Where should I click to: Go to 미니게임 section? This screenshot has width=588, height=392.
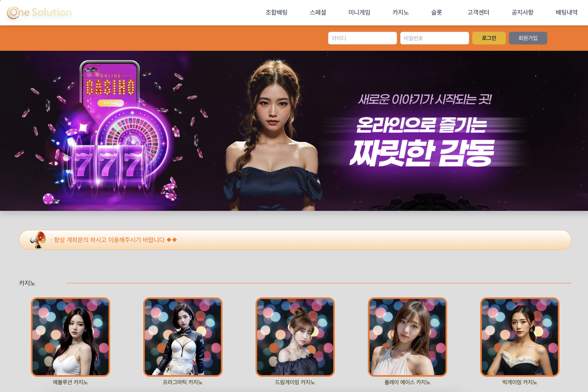click(359, 12)
